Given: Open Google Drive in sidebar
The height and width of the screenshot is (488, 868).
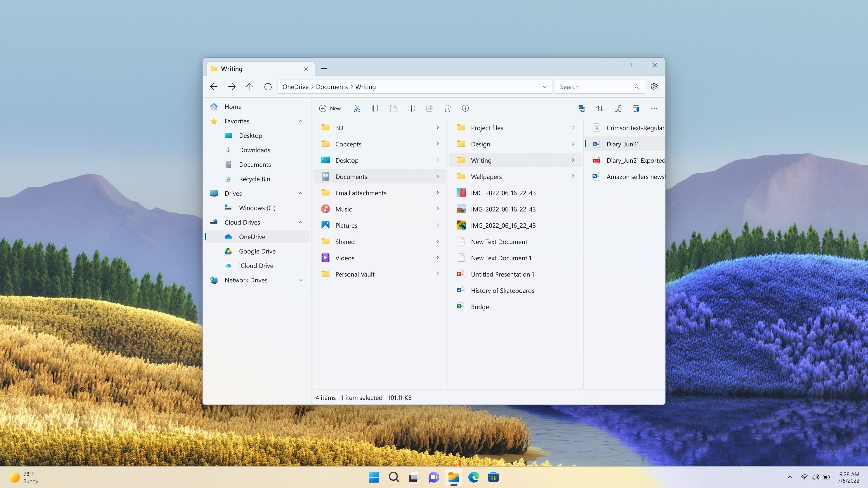Looking at the screenshot, I should coord(257,251).
